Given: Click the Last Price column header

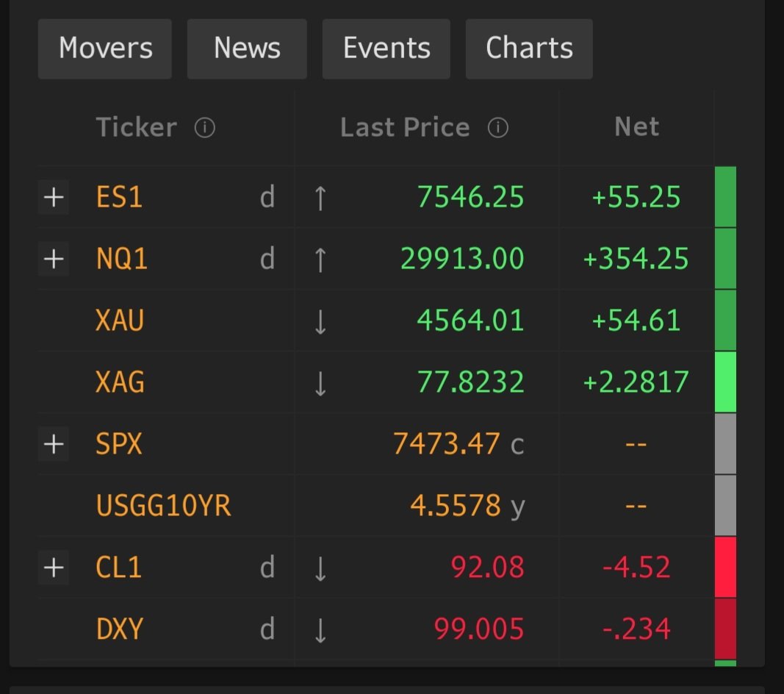Looking at the screenshot, I should [405, 127].
